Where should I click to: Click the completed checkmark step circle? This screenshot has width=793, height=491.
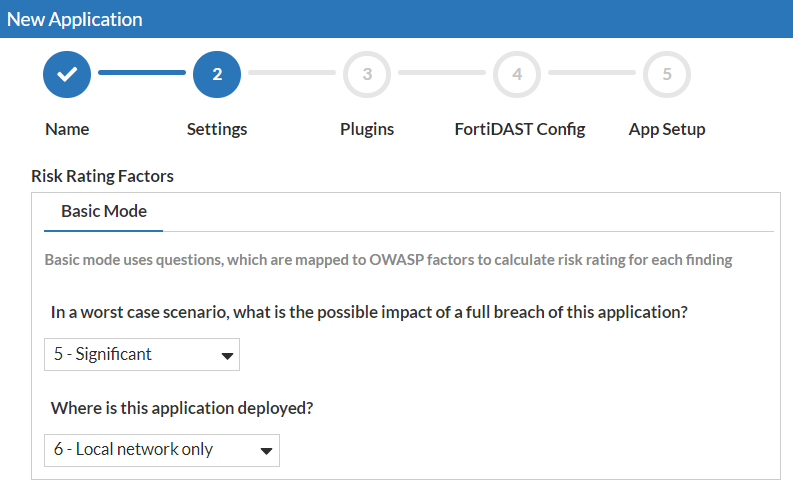click(x=67, y=74)
